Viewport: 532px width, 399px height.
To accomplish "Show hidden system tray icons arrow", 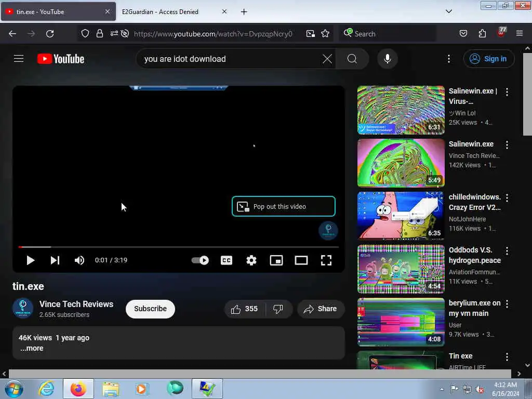I will (442, 389).
